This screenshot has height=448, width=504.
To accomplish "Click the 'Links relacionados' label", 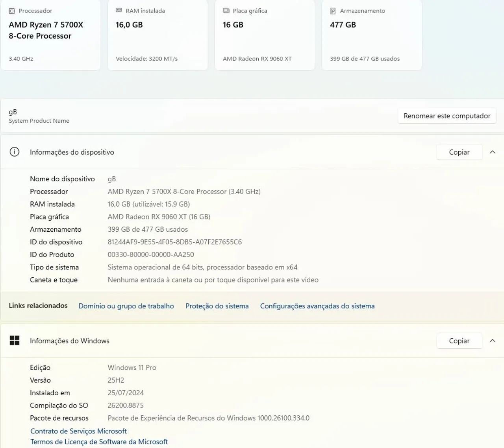I will point(38,306).
